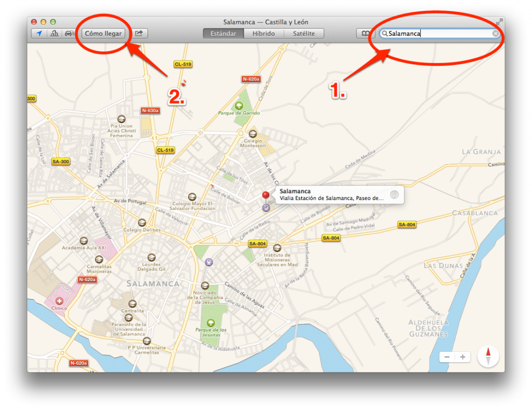Image resolution: width=532 pixels, height=410 pixels.
Task: Click the current location arrow icon
Action: (39, 34)
